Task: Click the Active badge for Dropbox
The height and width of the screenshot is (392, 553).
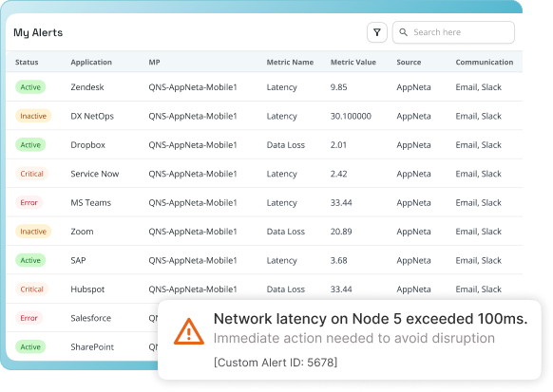Action: point(30,145)
